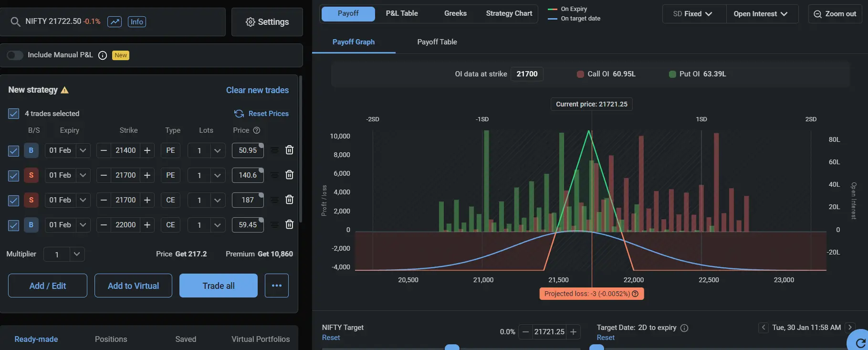Toggle Buy/Sell on the 22000 CE row

pos(31,225)
